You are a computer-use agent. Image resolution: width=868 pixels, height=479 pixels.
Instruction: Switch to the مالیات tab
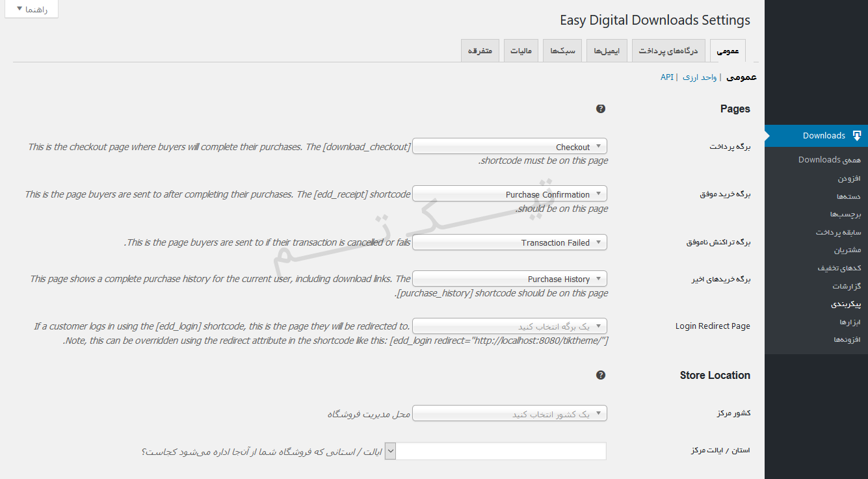(521, 51)
